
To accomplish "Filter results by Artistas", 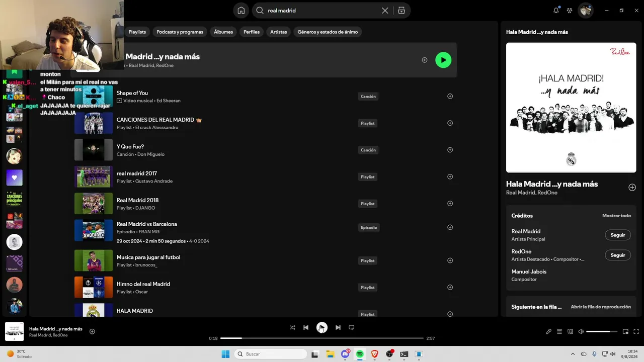I will click(x=278, y=32).
